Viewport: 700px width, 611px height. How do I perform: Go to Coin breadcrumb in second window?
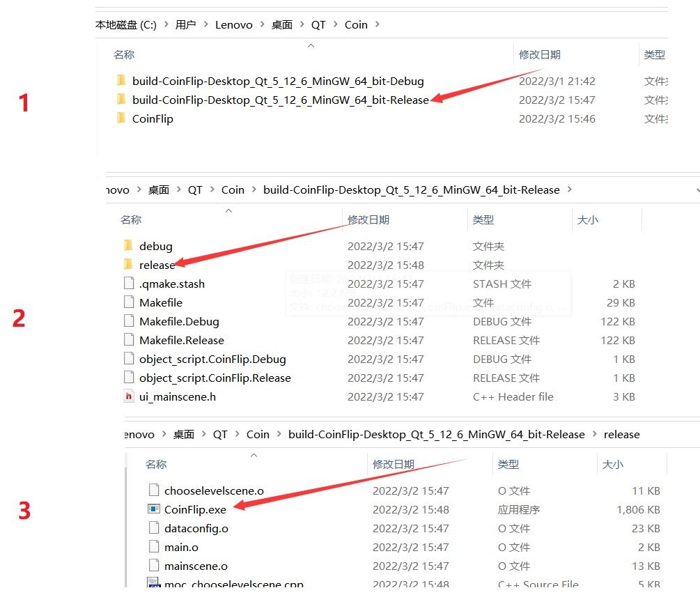pos(233,190)
